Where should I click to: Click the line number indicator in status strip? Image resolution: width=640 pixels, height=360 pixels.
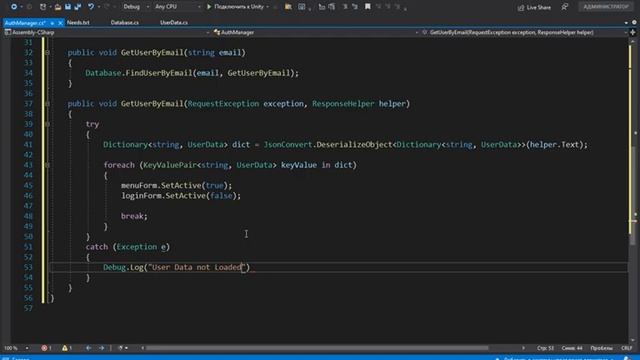[545, 348]
